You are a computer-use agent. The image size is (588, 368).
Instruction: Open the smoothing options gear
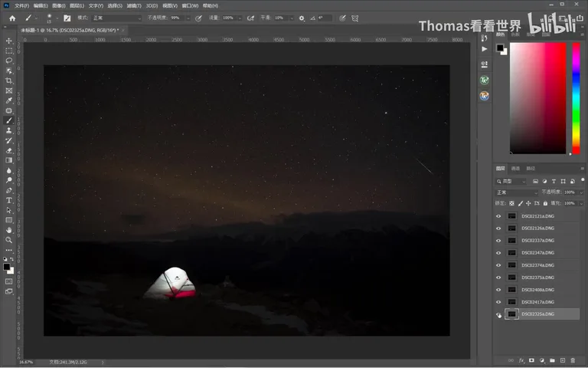point(302,18)
